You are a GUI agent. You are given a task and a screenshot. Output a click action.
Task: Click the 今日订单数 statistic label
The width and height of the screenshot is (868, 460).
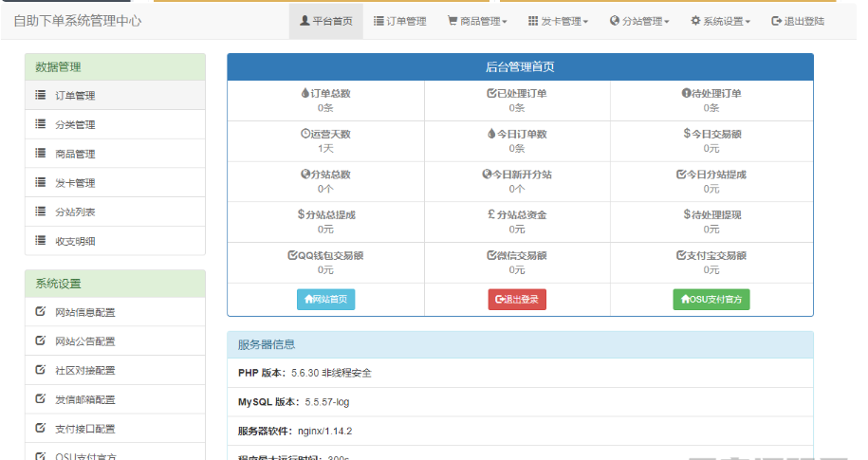pyautogui.click(x=517, y=134)
